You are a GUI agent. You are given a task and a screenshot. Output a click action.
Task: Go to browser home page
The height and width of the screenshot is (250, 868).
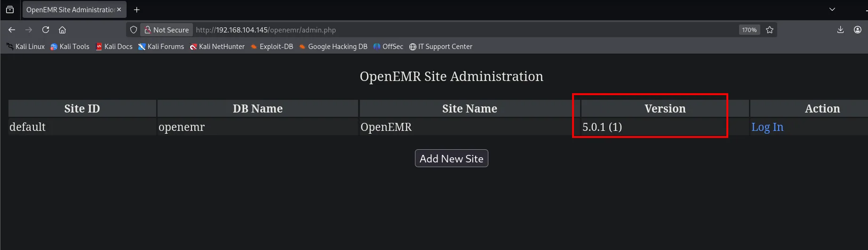62,30
